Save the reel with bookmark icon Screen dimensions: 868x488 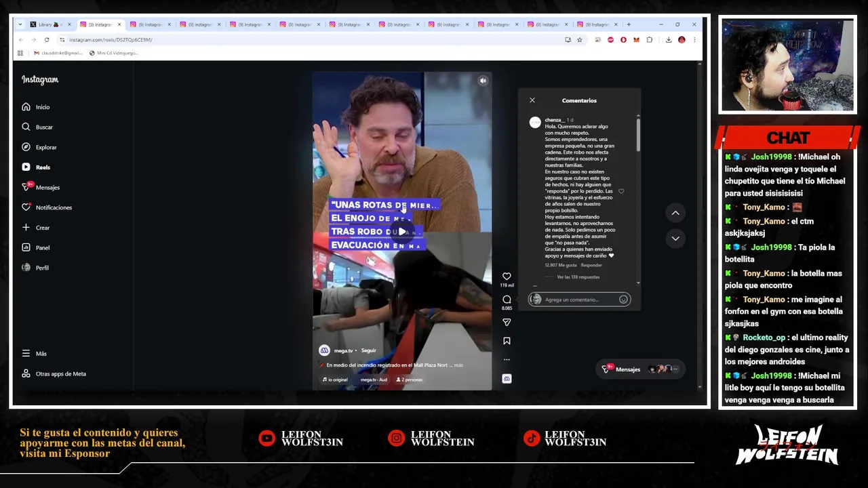click(x=507, y=341)
